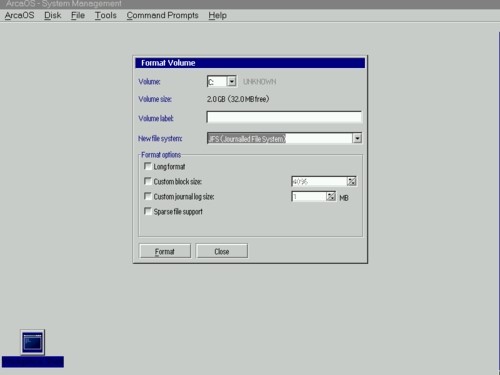This screenshot has width=500, height=375.
Task: Enable the Custom block size checkbox
Action: pyautogui.click(x=147, y=181)
